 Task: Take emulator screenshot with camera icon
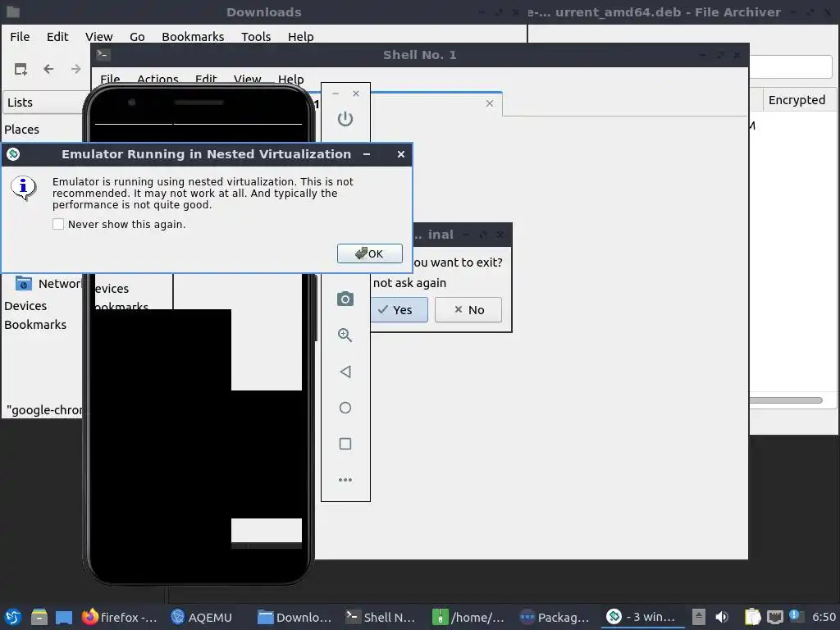[345, 299]
